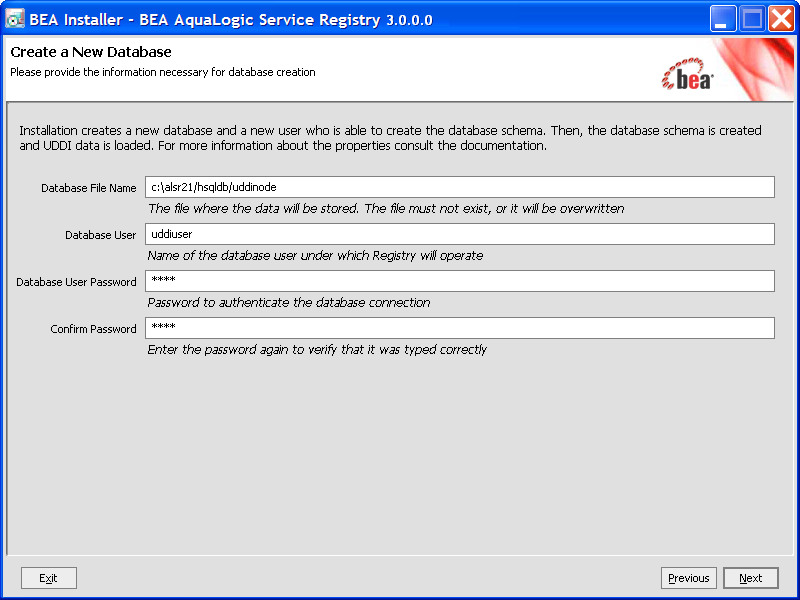This screenshot has width=800, height=600.
Task: Click hint 'Name of the database user under which Registry will operate'
Action: [315, 256]
